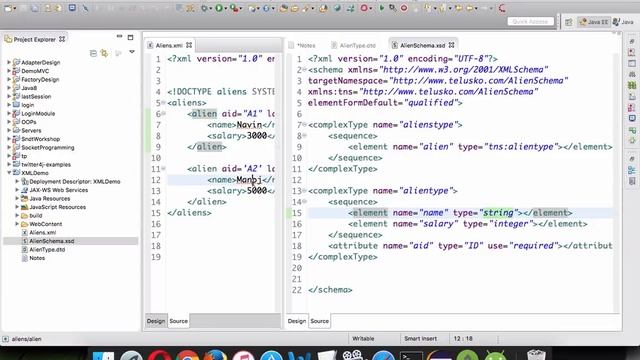The image size is (640, 360).
Task: Select the twitter4j-examples project
Action: (46, 164)
